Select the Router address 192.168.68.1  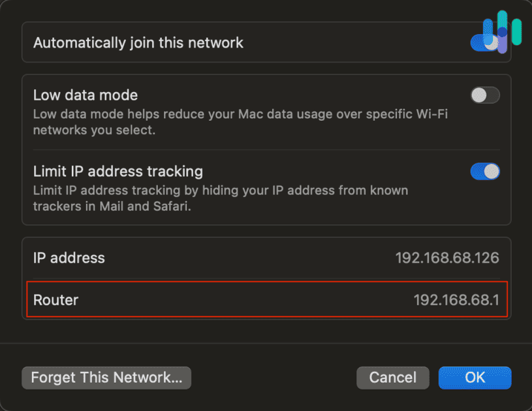[x=456, y=299]
